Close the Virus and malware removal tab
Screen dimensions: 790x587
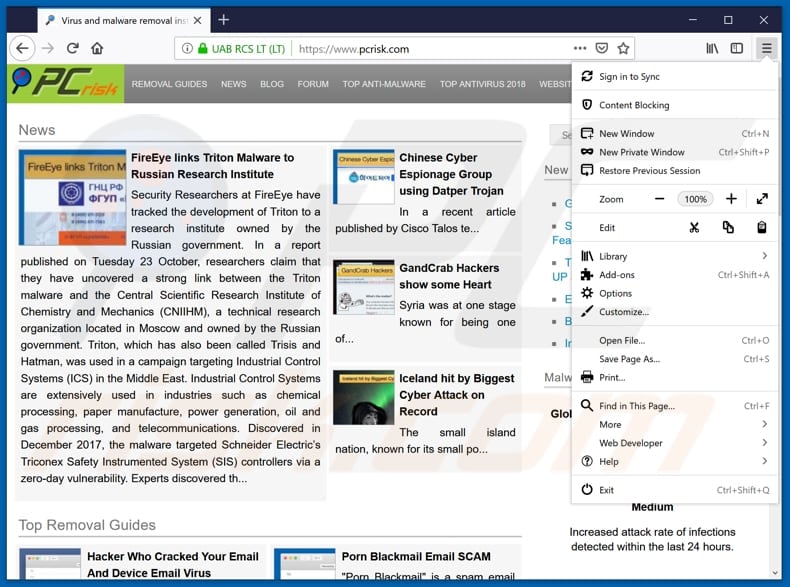198,21
